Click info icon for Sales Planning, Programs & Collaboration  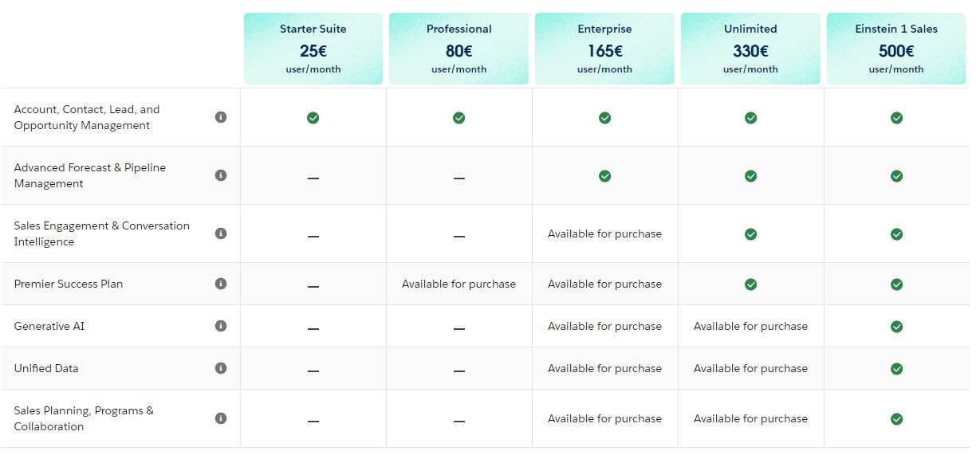point(221,418)
